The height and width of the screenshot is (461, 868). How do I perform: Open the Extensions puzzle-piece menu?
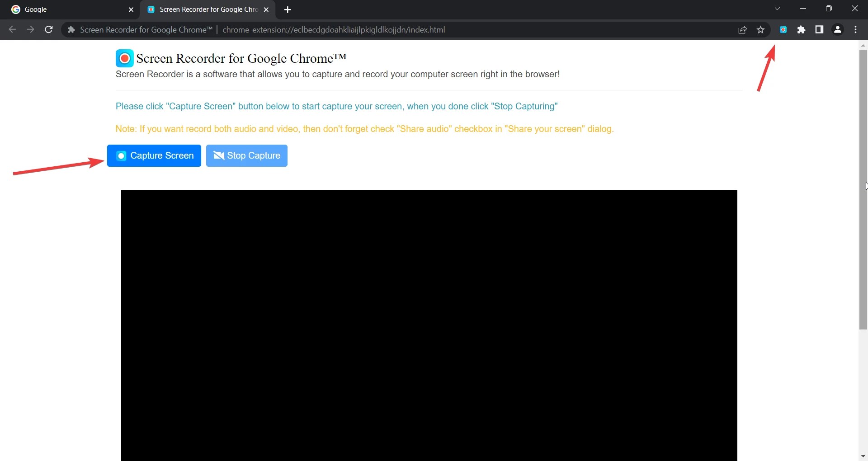tap(802, 29)
